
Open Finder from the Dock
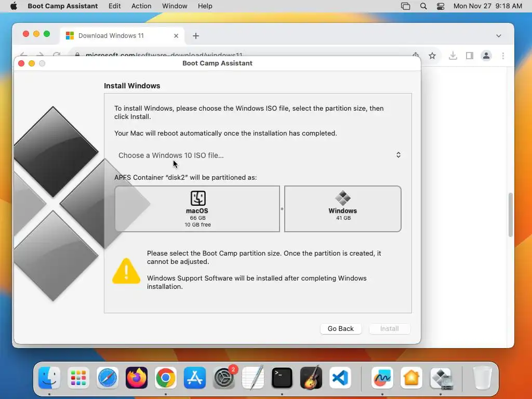coord(49,378)
